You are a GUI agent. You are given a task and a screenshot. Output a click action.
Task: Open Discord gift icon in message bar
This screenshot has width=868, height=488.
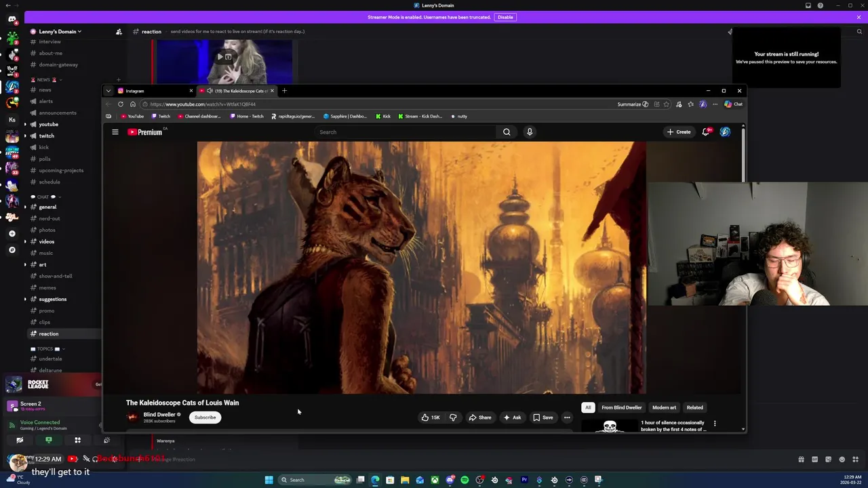pos(801,460)
